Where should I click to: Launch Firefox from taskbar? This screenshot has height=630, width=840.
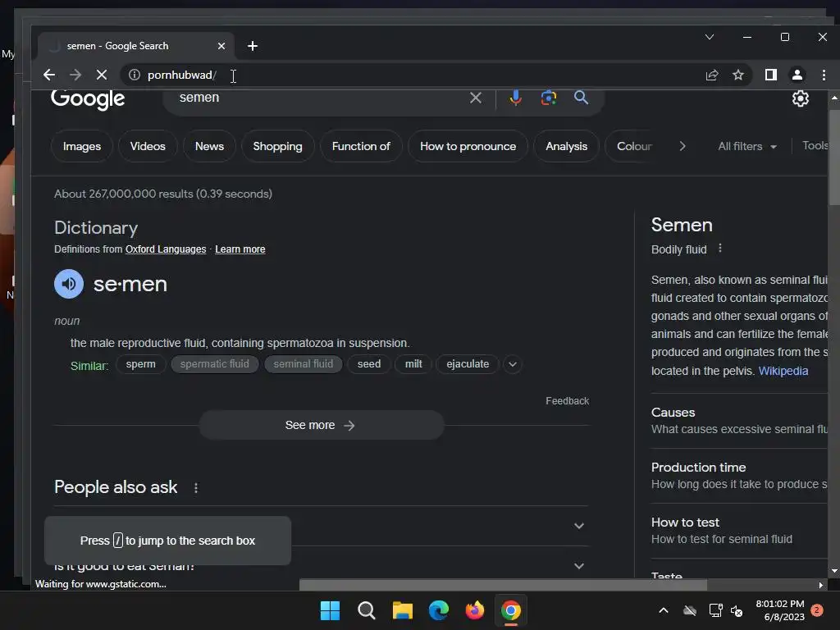tap(475, 610)
